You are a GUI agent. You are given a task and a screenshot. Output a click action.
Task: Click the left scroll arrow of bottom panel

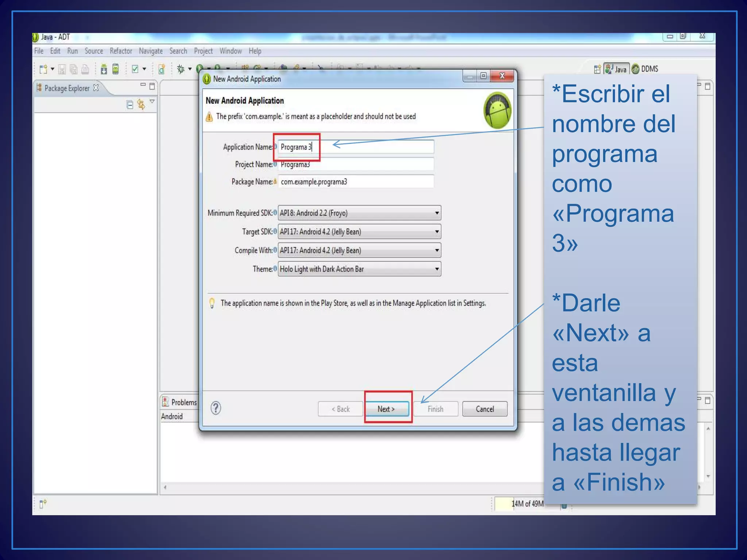click(x=165, y=487)
